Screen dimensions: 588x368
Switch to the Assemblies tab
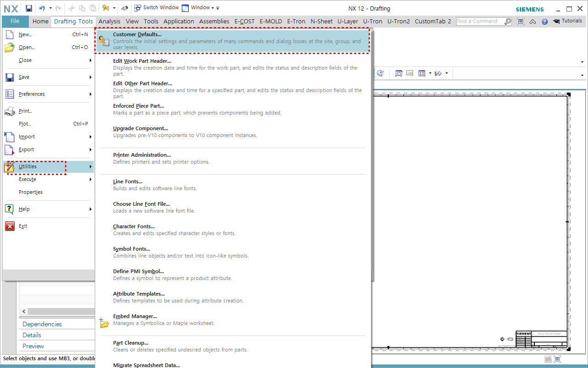pos(214,21)
